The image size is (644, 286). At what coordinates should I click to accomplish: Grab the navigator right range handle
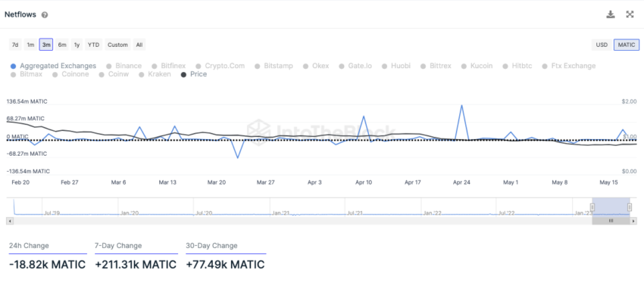629,207
